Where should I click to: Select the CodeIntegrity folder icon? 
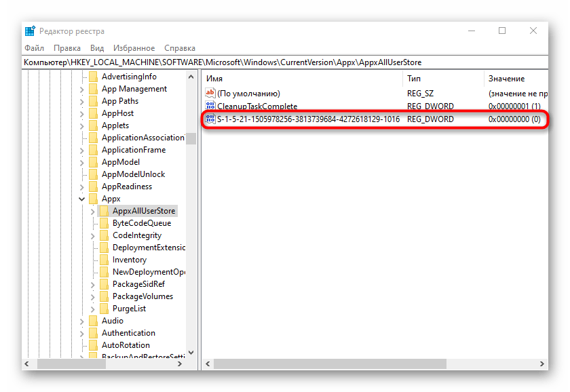point(104,235)
